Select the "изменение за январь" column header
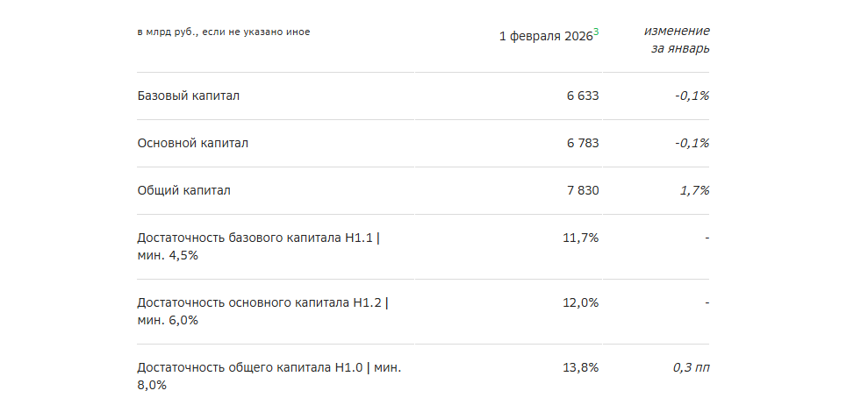Image resolution: width=868 pixels, height=405 pixels. point(677,39)
